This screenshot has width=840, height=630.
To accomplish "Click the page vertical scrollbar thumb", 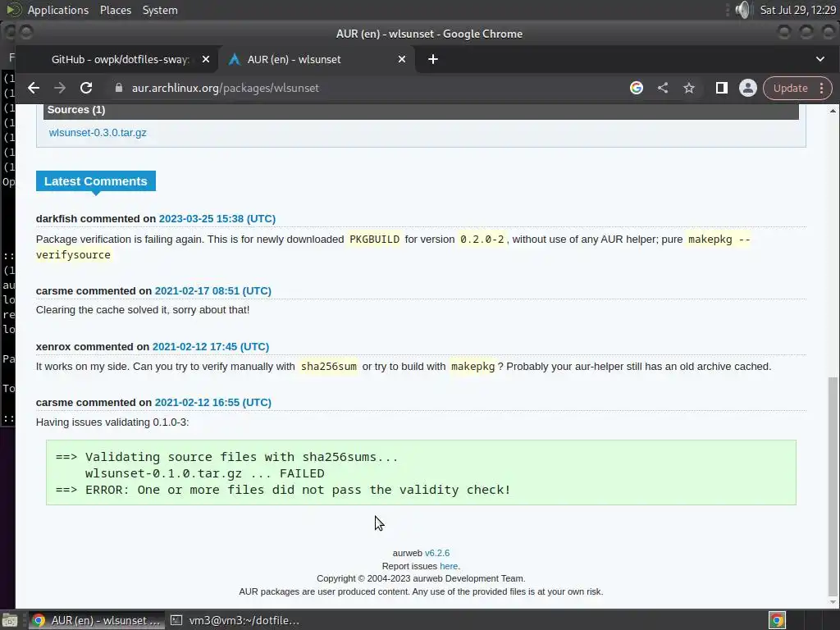I will [833, 485].
